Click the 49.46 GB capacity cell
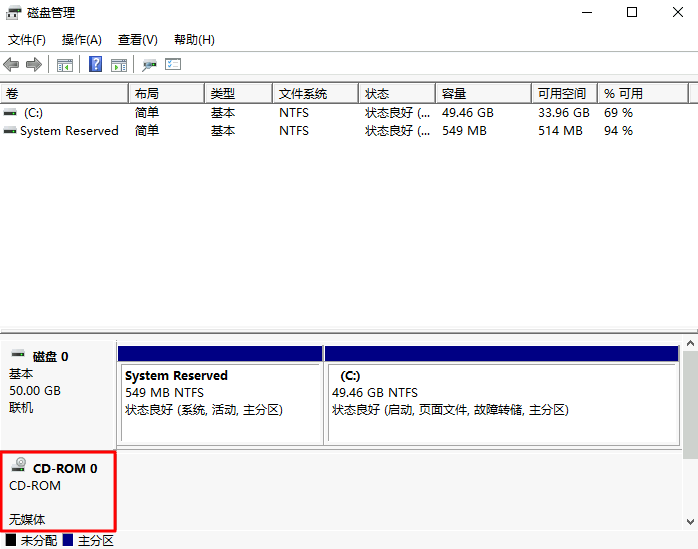698x549 pixels. 467,113
